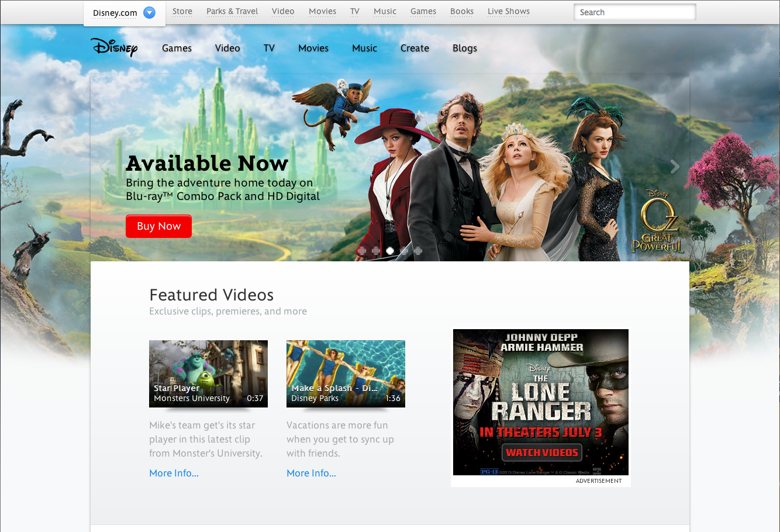This screenshot has width=780, height=532.
Task: Go to the previous carousel slide arrow
Action: pos(105,167)
